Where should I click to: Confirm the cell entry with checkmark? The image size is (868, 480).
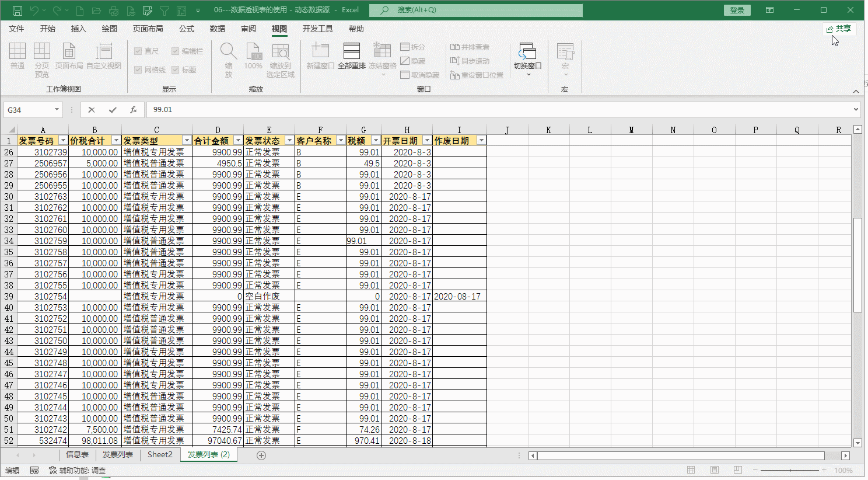pos(113,110)
